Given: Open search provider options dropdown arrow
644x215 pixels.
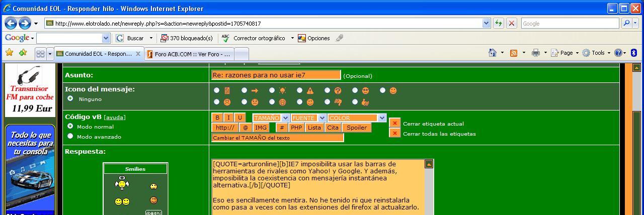Looking at the screenshot, I should point(635,23).
